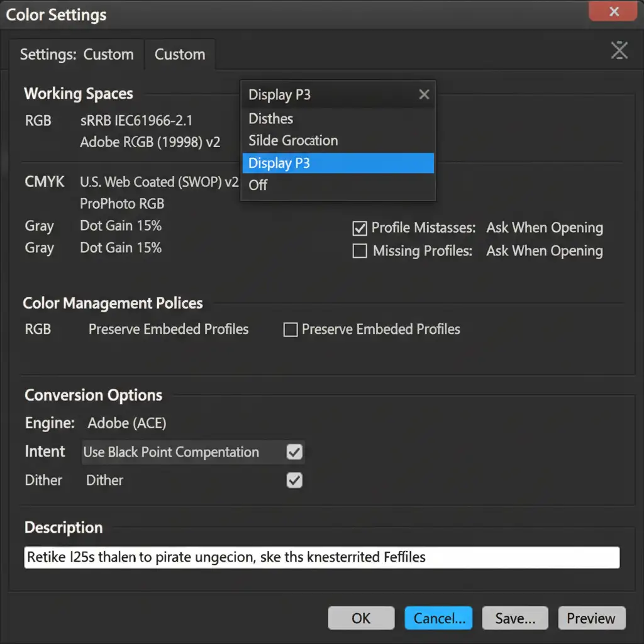Disable the Dither checkbox

[294, 480]
